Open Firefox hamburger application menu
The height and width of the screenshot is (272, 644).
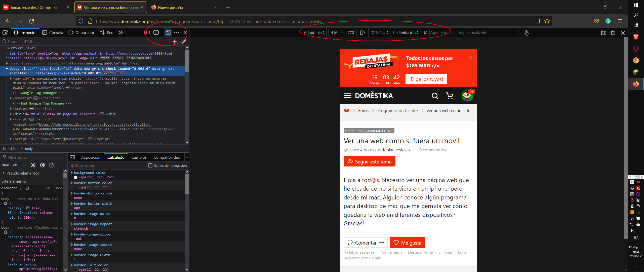tap(620, 21)
